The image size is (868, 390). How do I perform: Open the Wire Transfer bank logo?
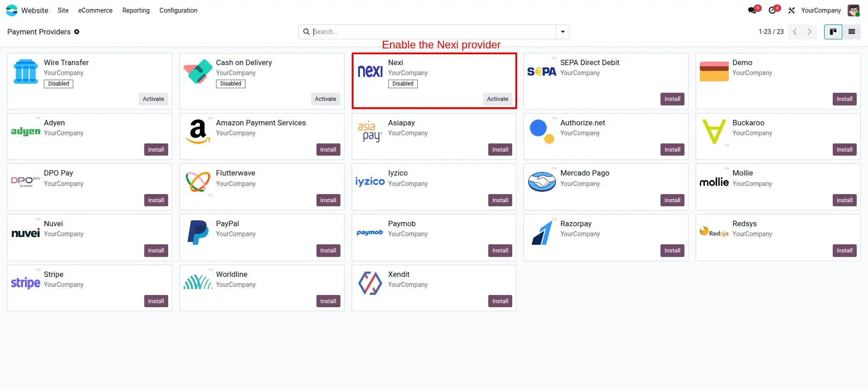26,71
